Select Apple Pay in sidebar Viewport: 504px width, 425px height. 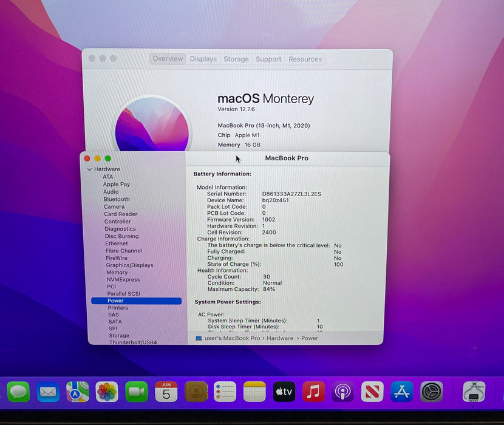(x=117, y=184)
